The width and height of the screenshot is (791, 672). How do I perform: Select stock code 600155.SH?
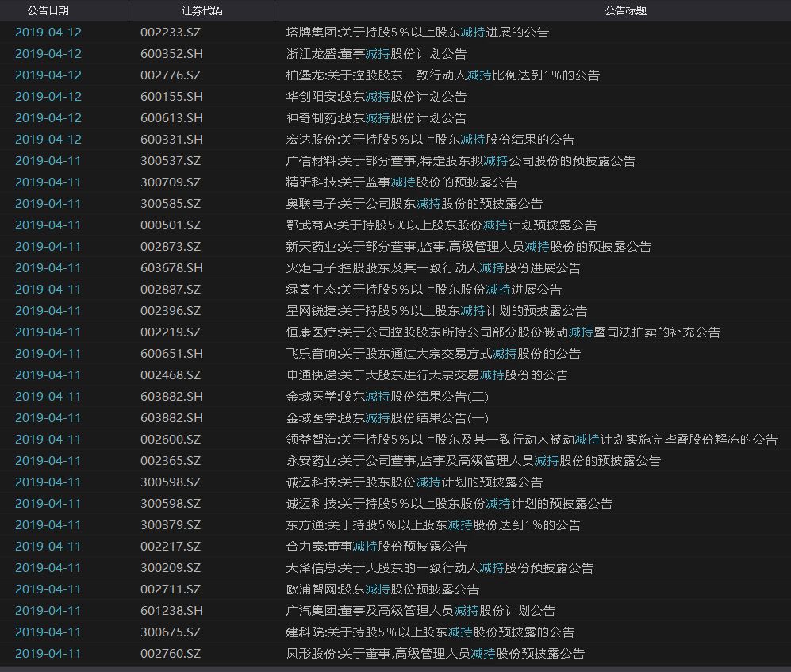click(171, 97)
